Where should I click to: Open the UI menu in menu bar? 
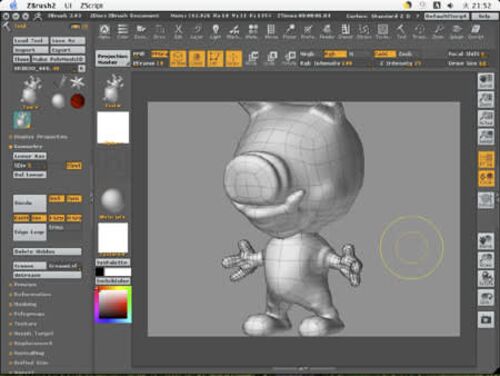68,5
